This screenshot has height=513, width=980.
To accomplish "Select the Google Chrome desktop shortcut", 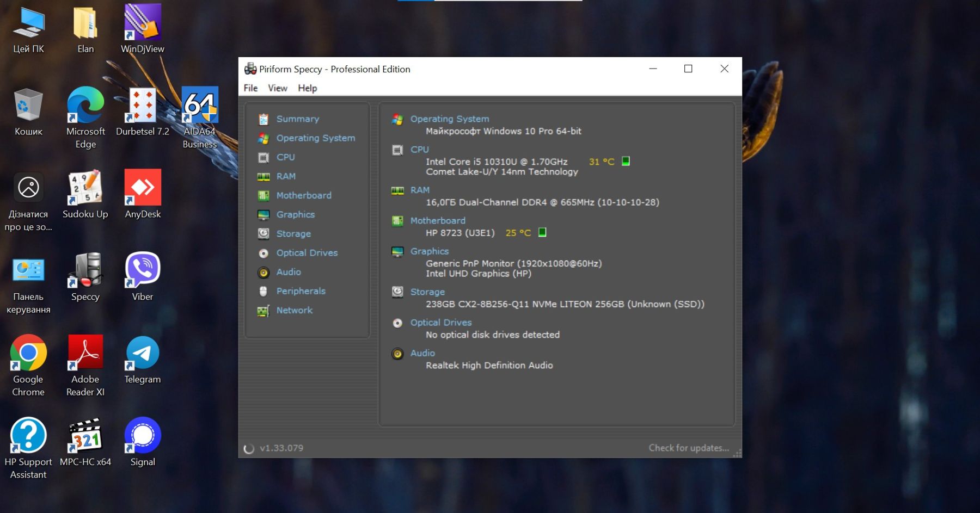I will 28,366.
